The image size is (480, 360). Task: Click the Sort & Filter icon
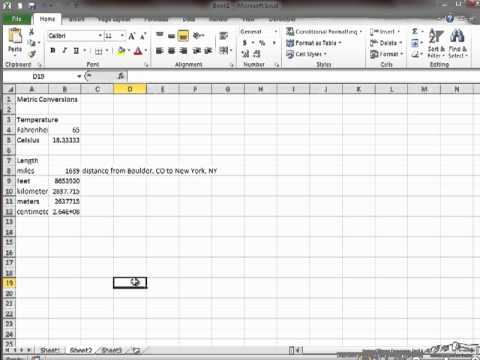436,43
